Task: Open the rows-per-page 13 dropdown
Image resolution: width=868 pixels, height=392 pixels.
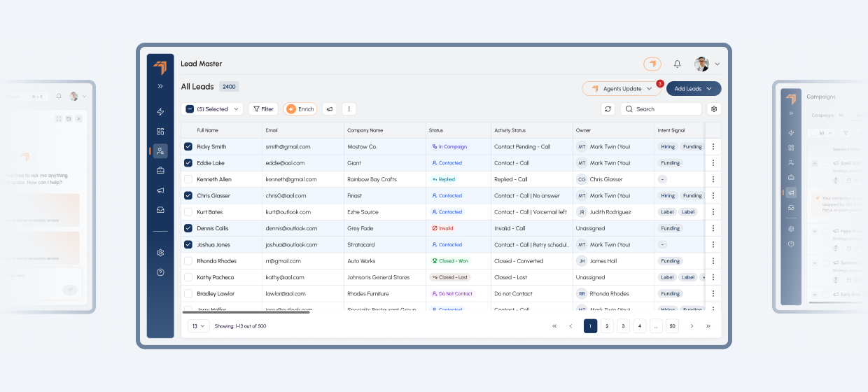Action: click(198, 326)
